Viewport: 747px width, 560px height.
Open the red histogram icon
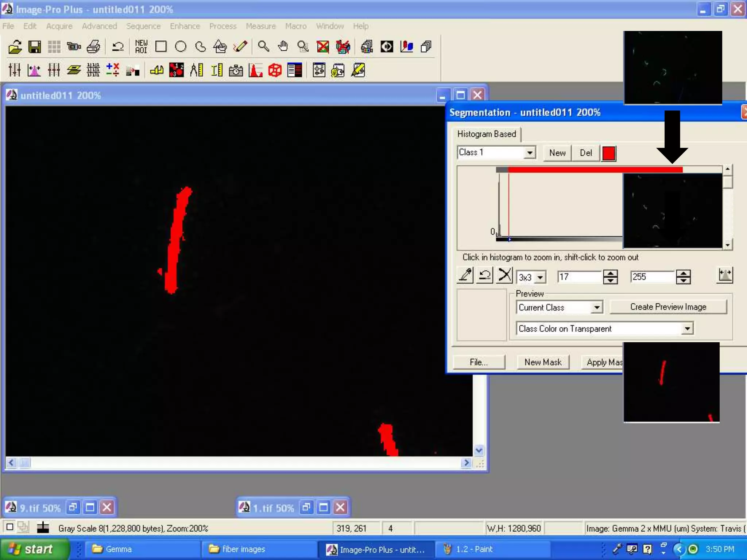tap(255, 70)
